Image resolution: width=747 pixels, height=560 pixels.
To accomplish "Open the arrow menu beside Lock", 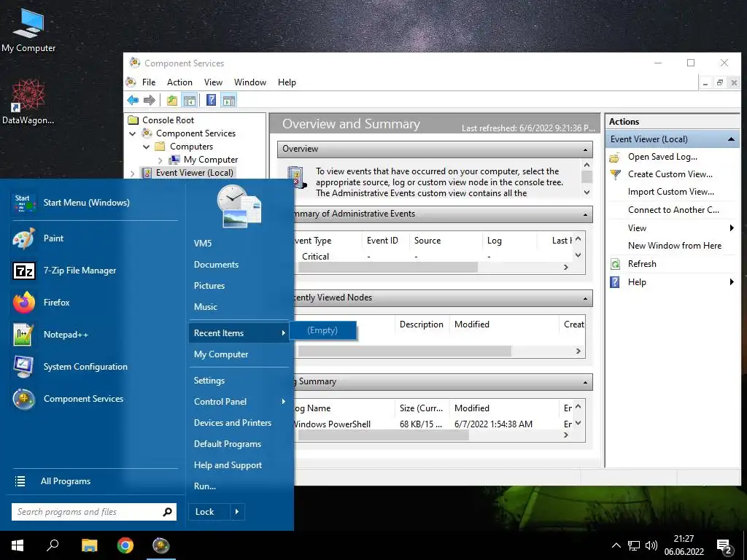I will pyautogui.click(x=237, y=511).
